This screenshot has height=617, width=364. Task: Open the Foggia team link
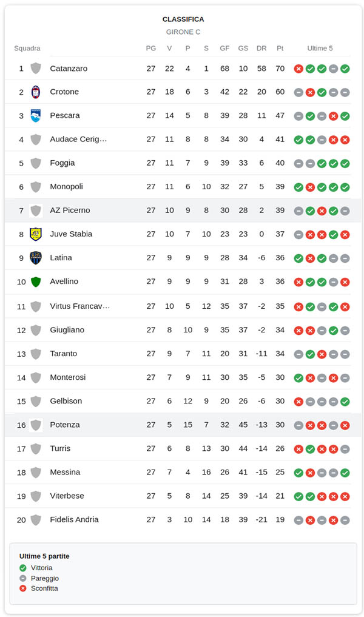coord(62,163)
